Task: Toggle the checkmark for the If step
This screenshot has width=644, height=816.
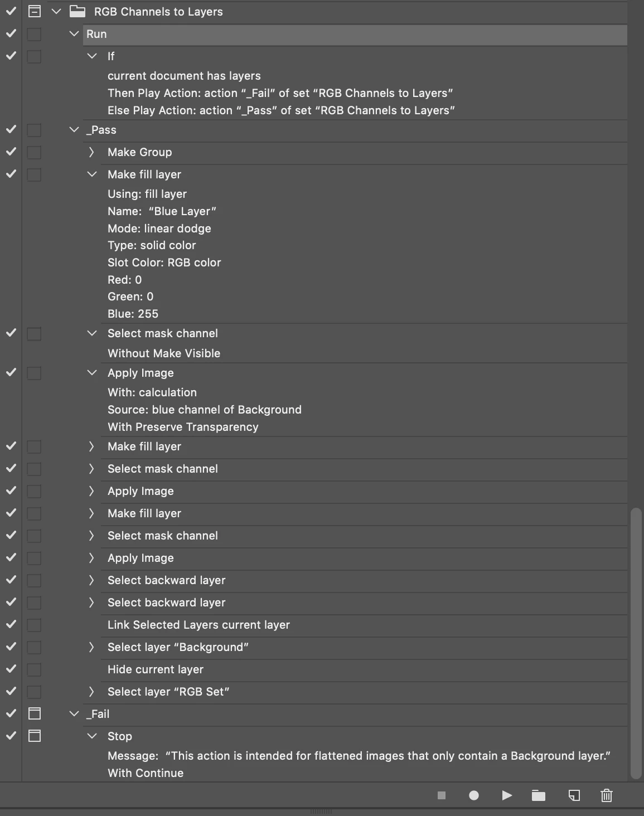Action: (x=11, y=56)
